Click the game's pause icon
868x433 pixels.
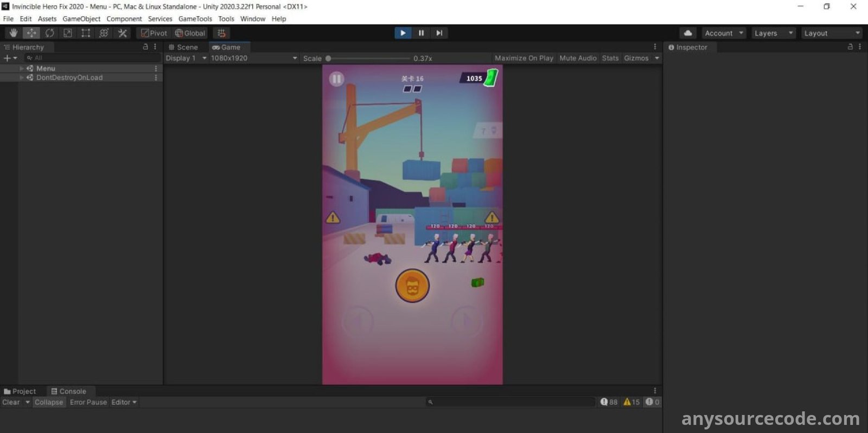pos(336,79)
